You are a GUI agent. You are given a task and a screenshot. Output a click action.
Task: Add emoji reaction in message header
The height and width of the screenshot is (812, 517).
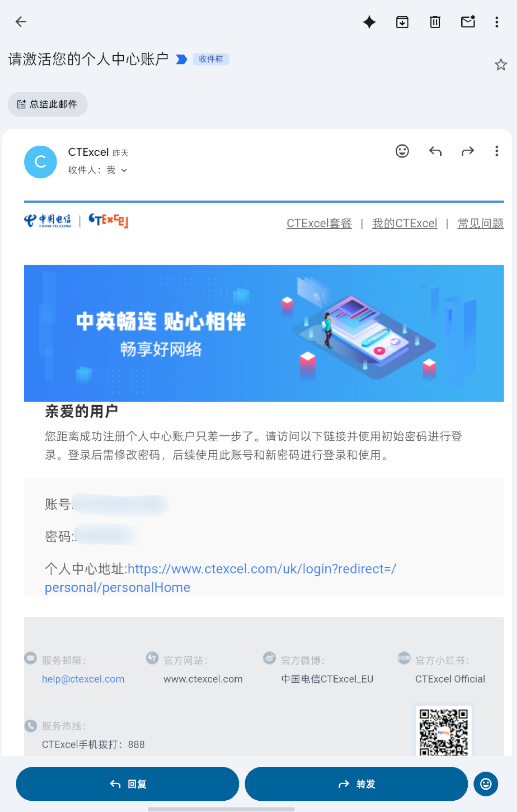click(x=402, y=151)
